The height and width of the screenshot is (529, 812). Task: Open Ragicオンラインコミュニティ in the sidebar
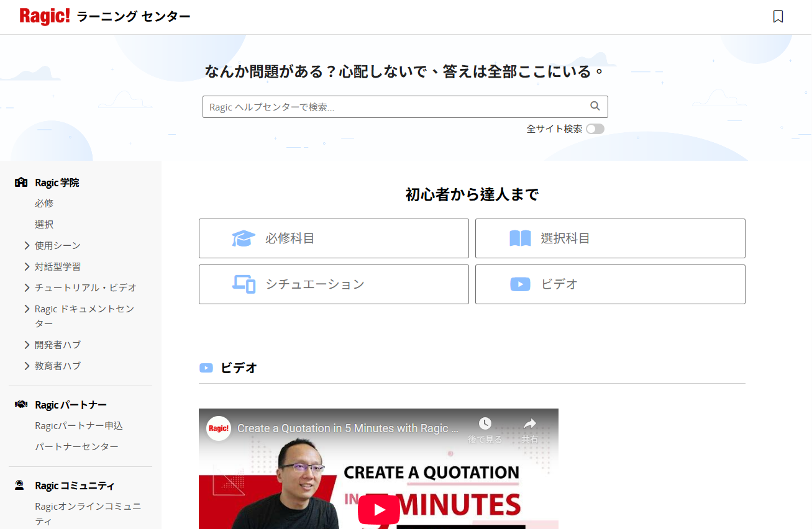88,513
